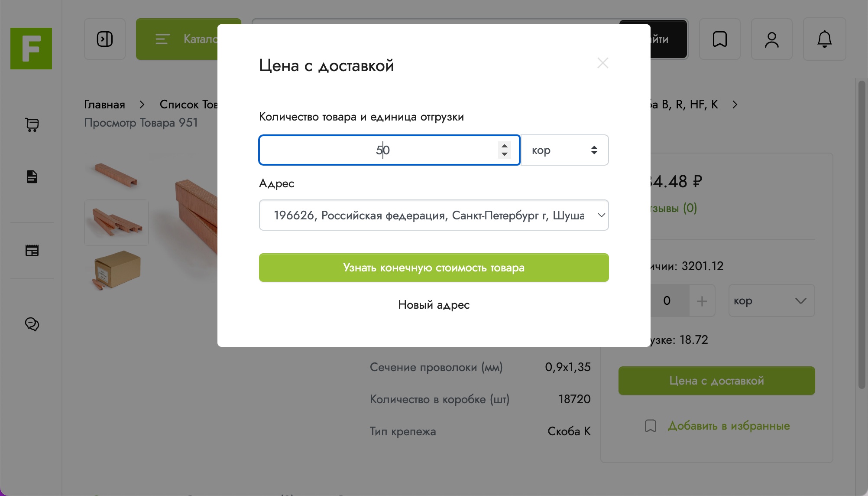868x496 pixels.
Task: Click Скоба К fastener type value
Action: (569, 431)
